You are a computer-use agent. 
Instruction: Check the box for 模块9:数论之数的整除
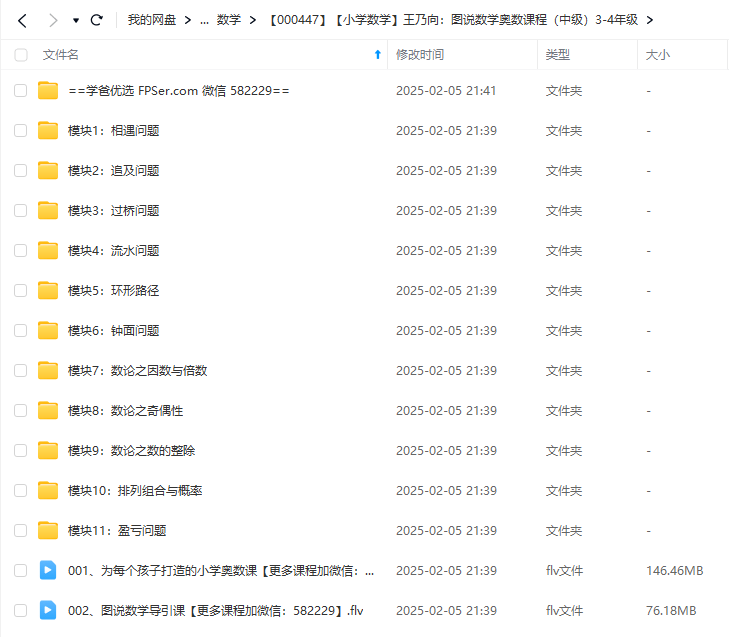20,450
